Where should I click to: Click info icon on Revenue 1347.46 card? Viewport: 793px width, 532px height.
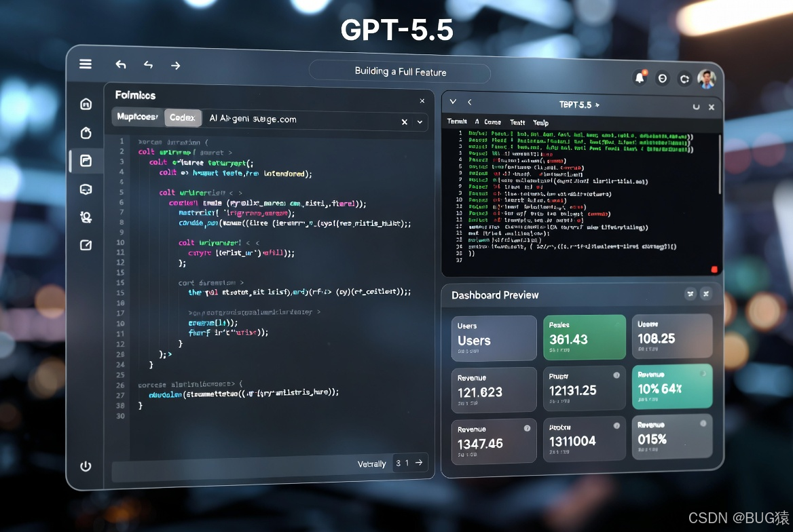coord(527,428)
